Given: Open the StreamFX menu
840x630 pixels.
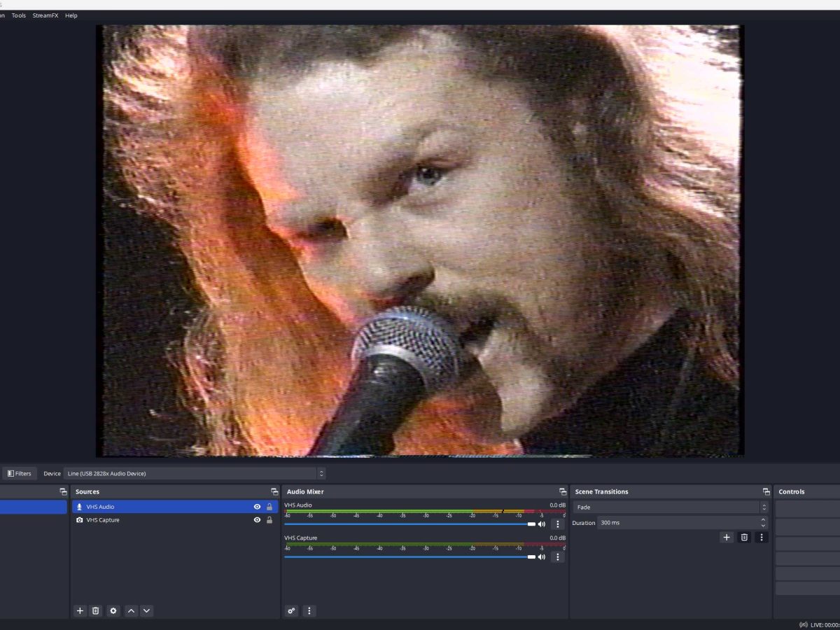Looking at the screenshot, I should [45, 15].
